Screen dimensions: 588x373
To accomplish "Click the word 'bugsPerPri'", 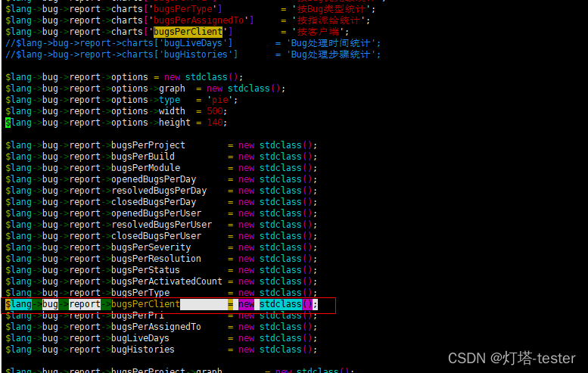I will tap(138, 315).
